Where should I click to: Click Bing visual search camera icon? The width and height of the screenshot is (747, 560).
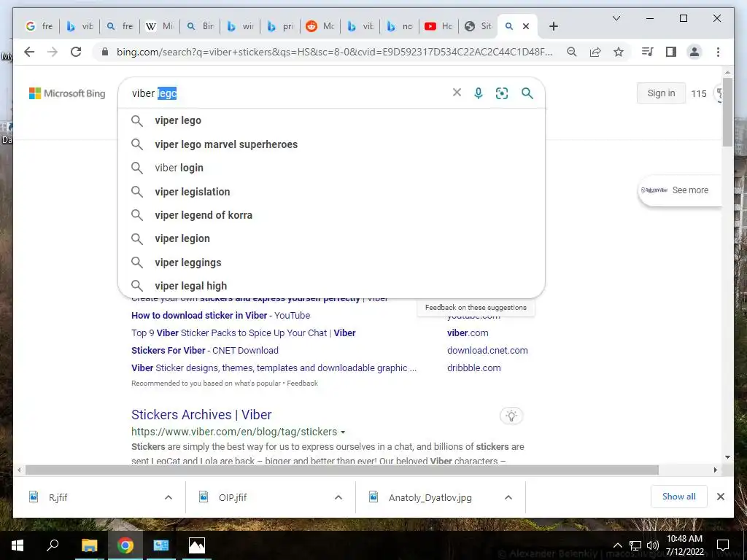coord(502,93)
